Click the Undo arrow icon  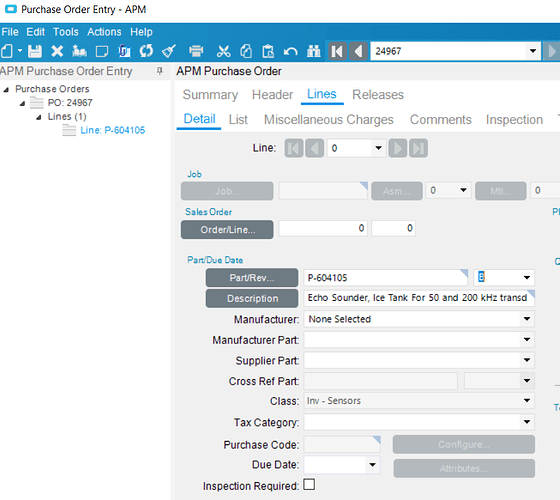[291, 51]
